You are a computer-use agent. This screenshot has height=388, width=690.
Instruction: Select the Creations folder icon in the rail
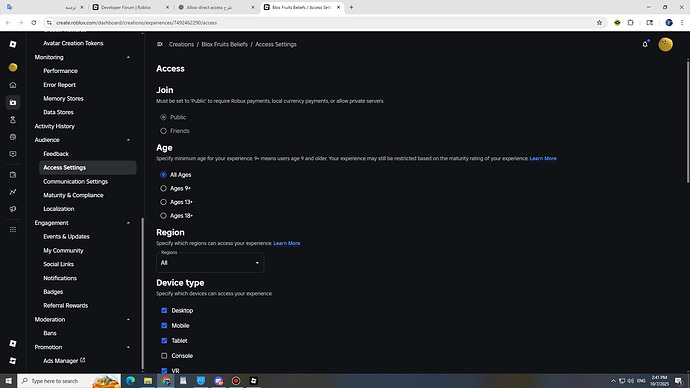click(13, 102)
